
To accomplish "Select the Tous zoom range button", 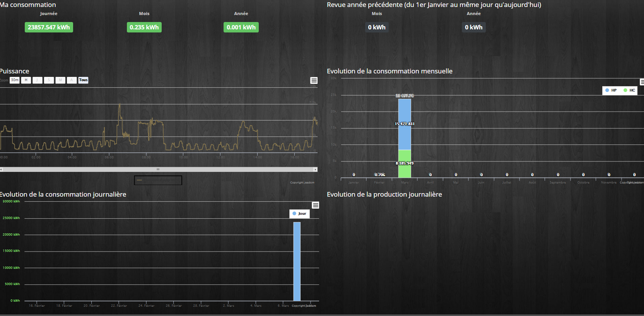I will (x=83, y=80).
